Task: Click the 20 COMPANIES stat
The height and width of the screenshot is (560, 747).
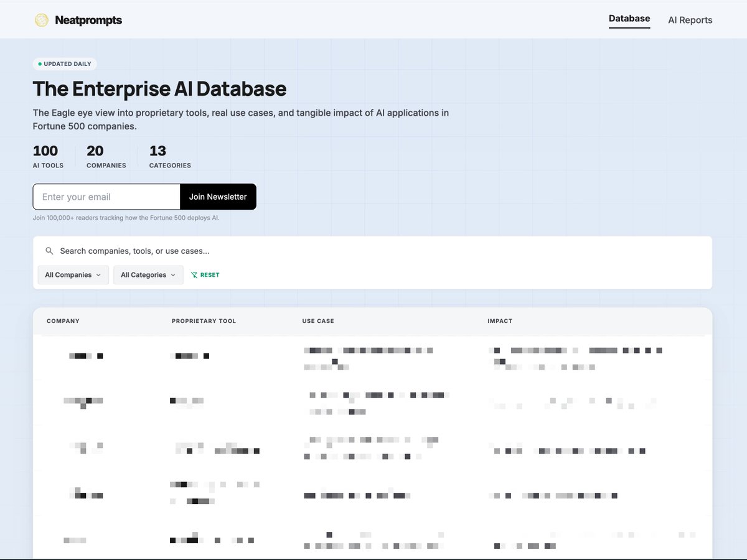Action: click(106, 156)
